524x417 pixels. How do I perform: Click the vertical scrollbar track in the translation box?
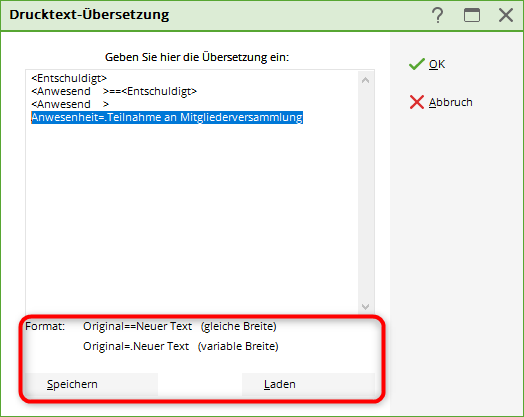click(365, 194)
